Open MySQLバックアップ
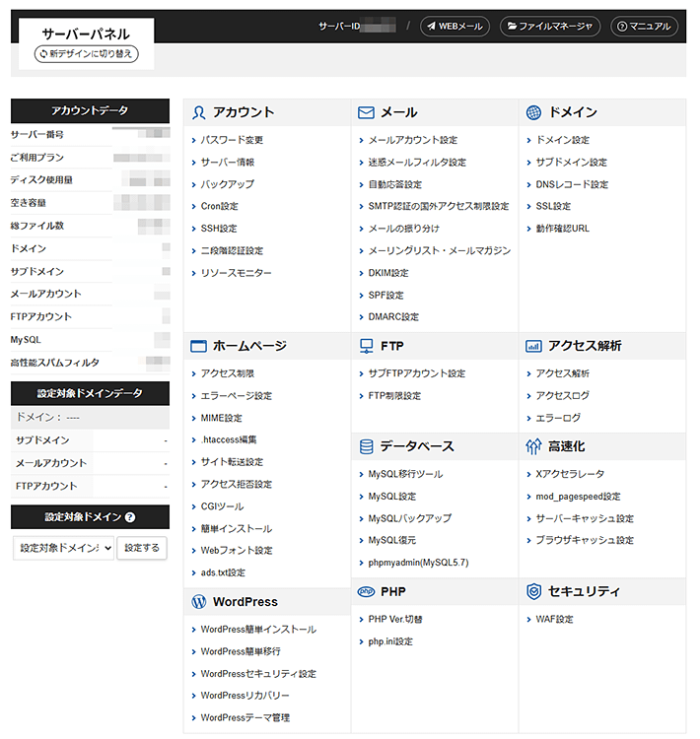700x739 pixels. coord(409,518)
